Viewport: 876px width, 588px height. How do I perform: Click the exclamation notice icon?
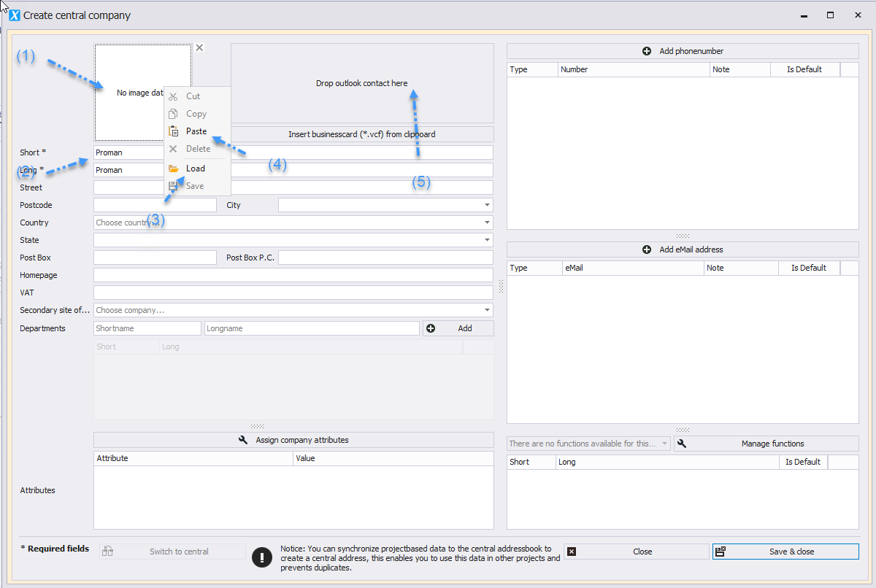click(262, 557)
